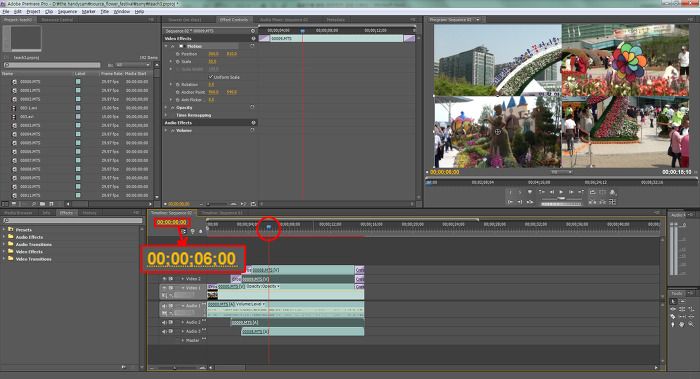Screen dimensions: 700x379
Task: Select the Selection tool in Tools panel
Action: coord(673,301)
